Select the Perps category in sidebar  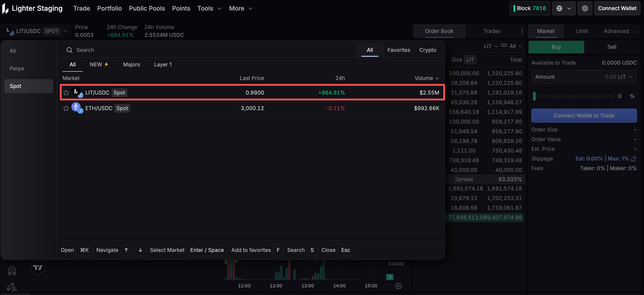click(17, 68)
